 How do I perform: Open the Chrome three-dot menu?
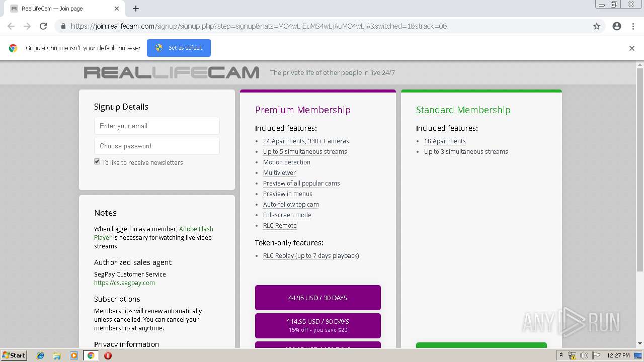[x=633, y=26]
